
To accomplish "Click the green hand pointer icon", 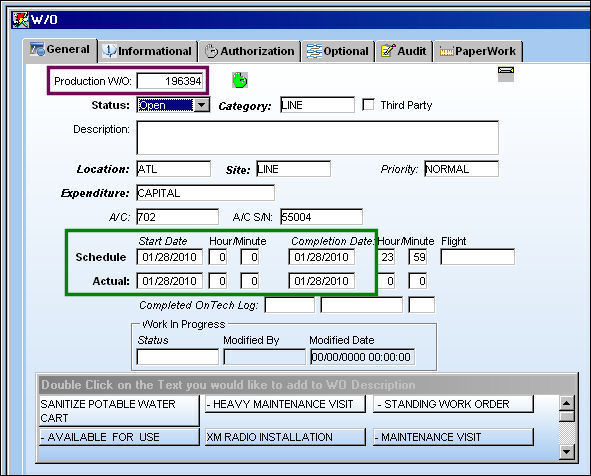I will 239,80.
